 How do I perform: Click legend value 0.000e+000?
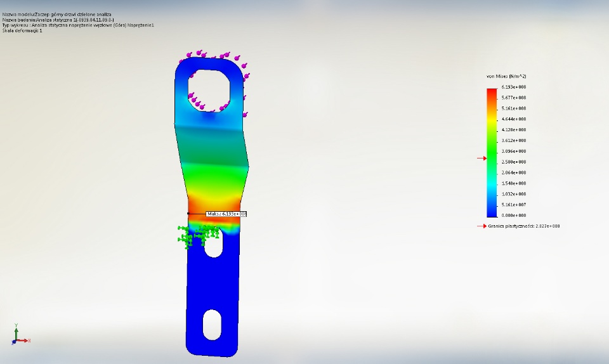513,216
